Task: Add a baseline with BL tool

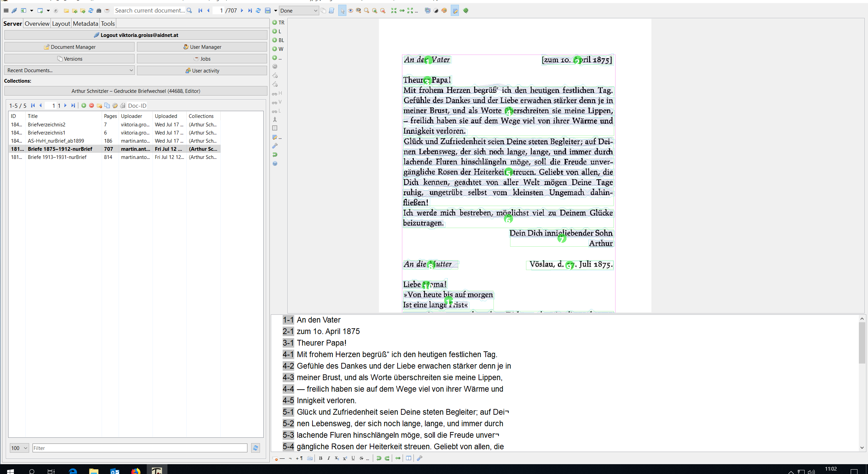Action: [278, 40]
